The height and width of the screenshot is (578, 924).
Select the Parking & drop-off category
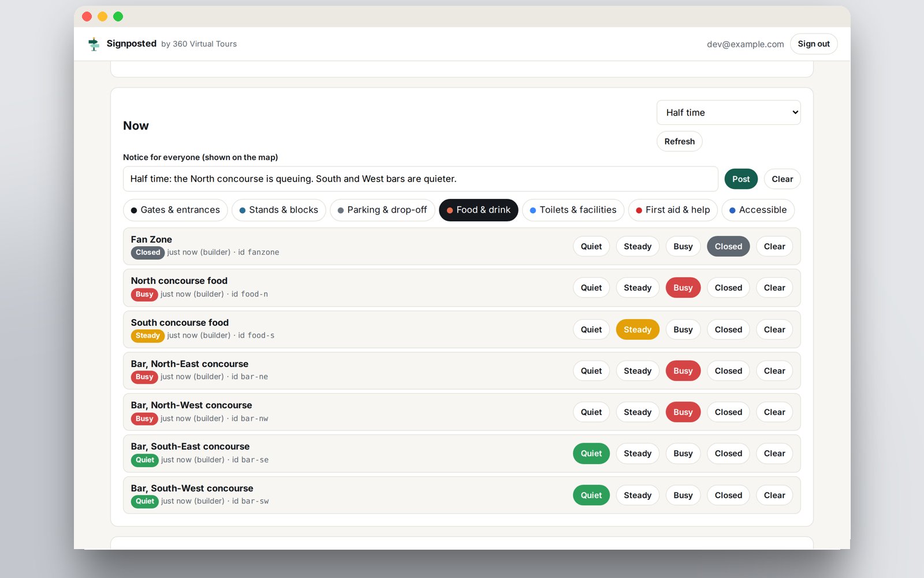(x=382, y=210)
